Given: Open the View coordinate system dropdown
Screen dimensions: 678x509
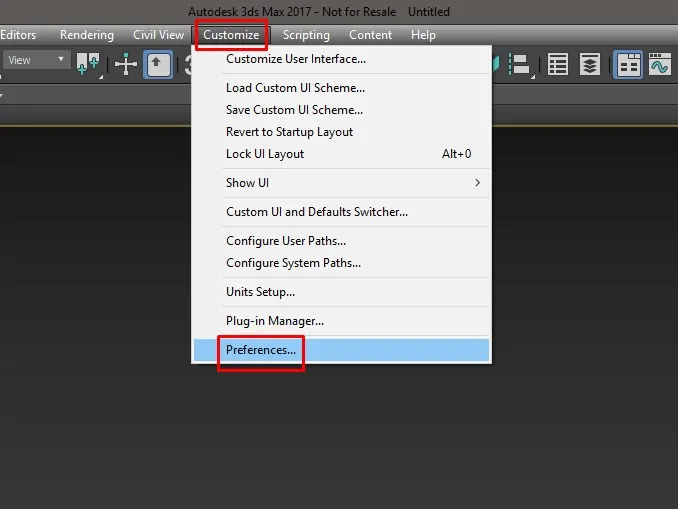Looking at the screenshot, I should (x=35, y=60).
